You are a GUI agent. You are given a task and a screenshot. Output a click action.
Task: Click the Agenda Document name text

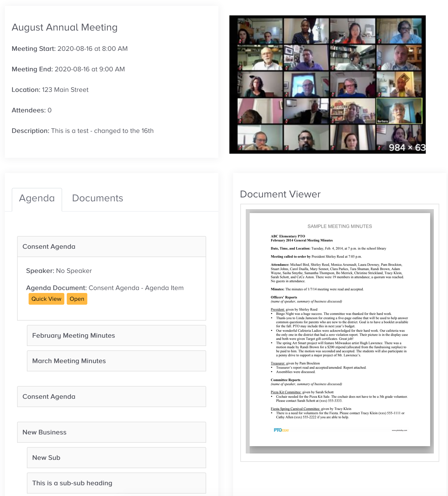coord(136,288)
